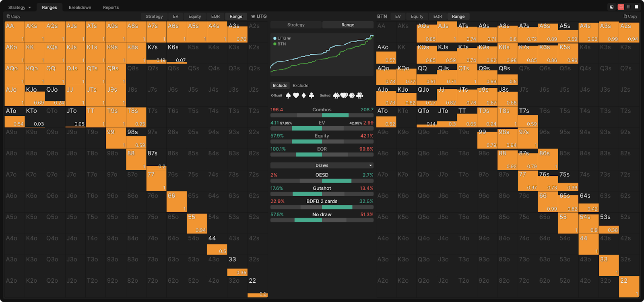Switch center panel to Strategy view
The height and width of the screenshot is (302, 644).
coord(296,25)
